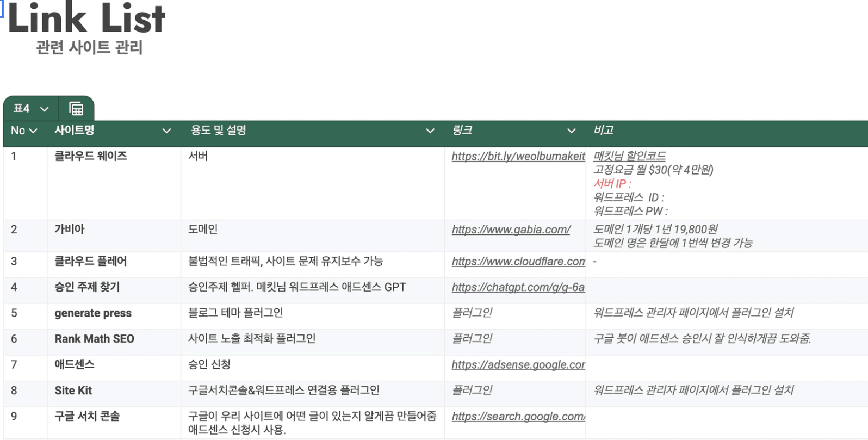Select the generate press cell
Viewport: 868px width, 440px height.
[114, 316]
